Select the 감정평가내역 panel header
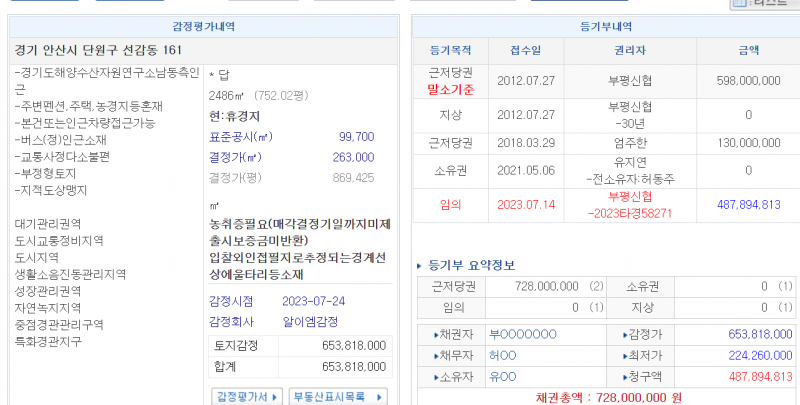The width and height of the screenshot is (800, 405). (x=204, y=27)
